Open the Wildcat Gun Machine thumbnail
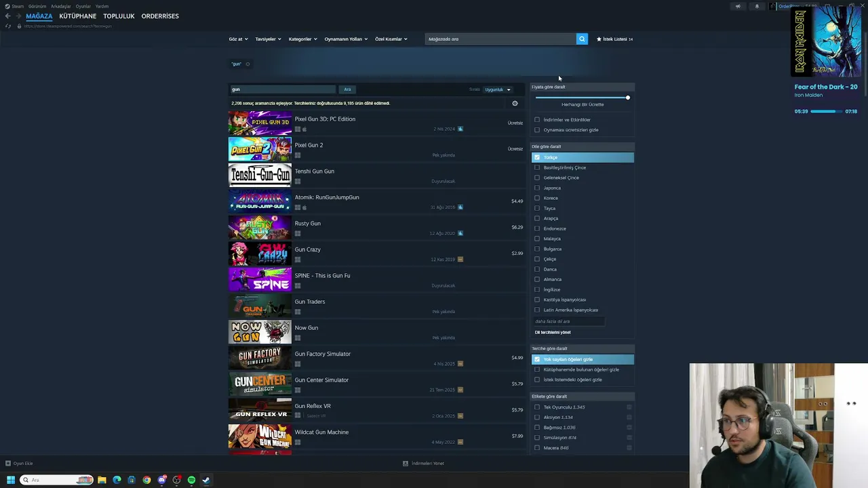 260,436
